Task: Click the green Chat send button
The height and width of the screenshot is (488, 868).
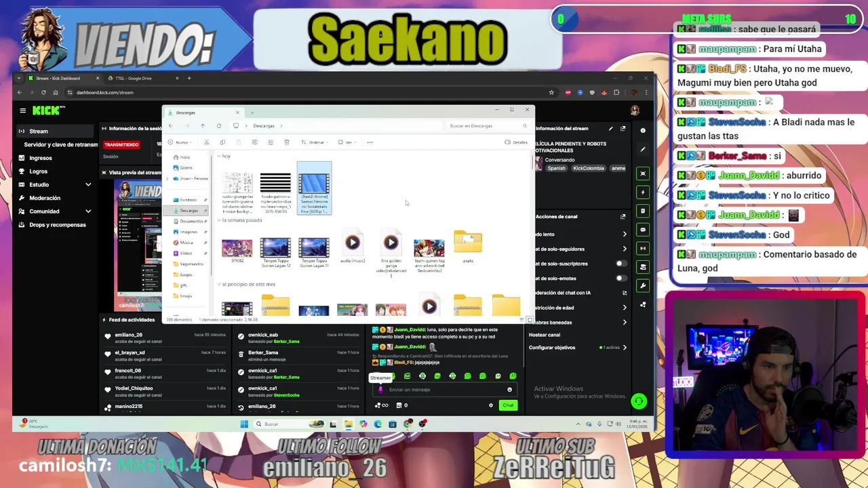Action: (x=508, y=405)
